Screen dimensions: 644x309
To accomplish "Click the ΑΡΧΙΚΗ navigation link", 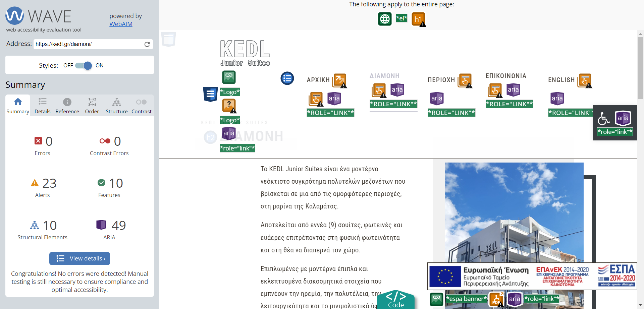I will coord(318,80).
